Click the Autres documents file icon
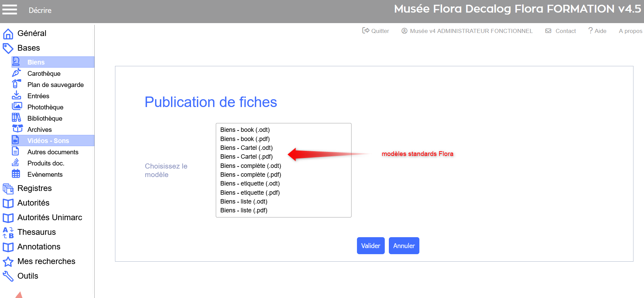 [16, 151]
